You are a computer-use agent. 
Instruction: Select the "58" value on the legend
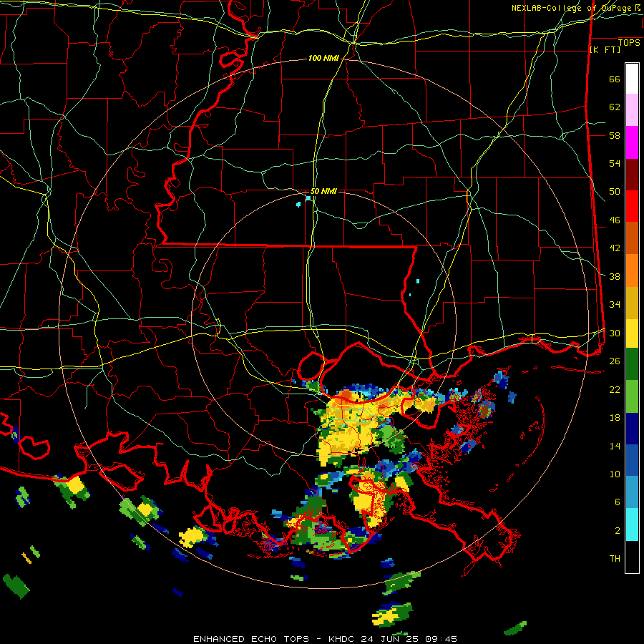pos(615,135)
